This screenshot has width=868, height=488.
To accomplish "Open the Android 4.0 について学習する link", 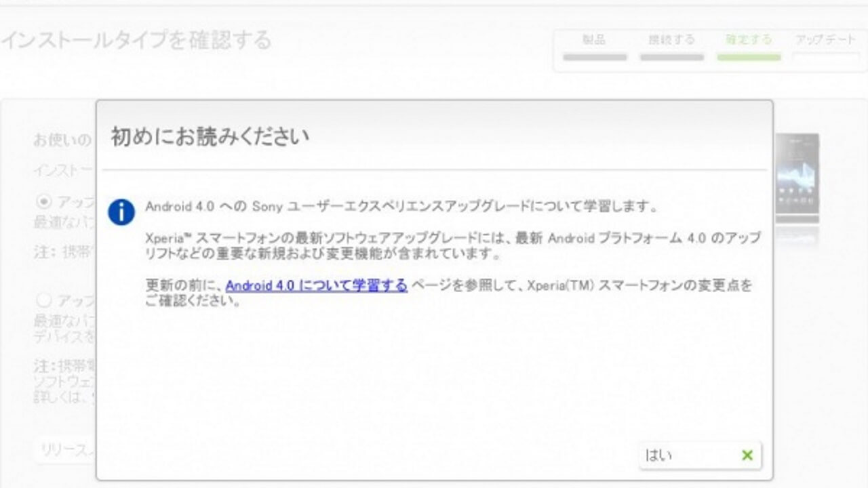I will pyautogui.click(x=317, y=286).
